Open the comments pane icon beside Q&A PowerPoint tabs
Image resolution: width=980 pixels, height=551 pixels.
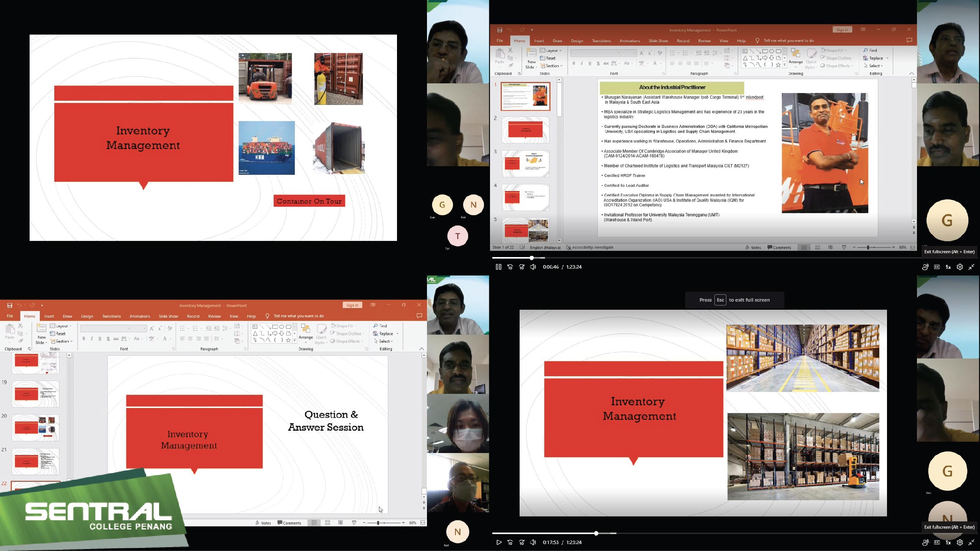pos(419,316)
